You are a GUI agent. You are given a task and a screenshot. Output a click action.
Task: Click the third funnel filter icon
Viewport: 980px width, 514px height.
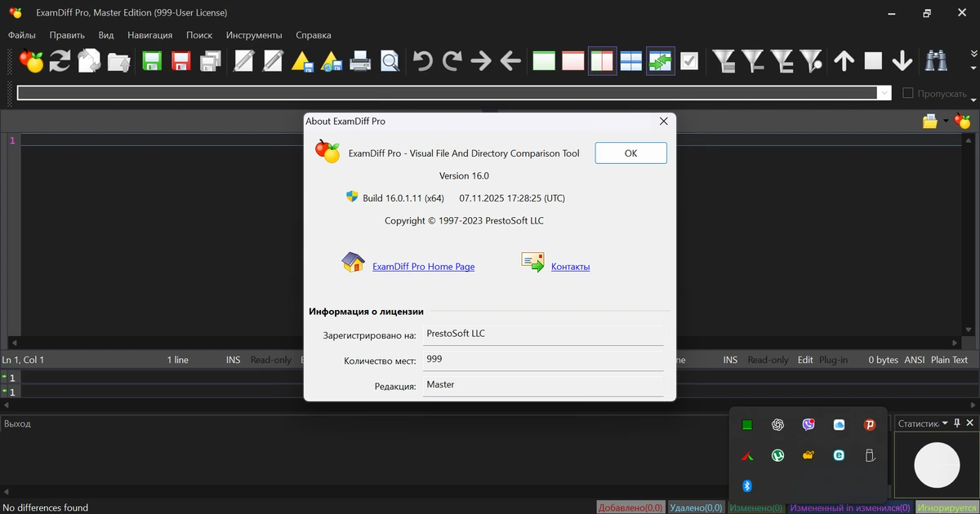point(782,61)
